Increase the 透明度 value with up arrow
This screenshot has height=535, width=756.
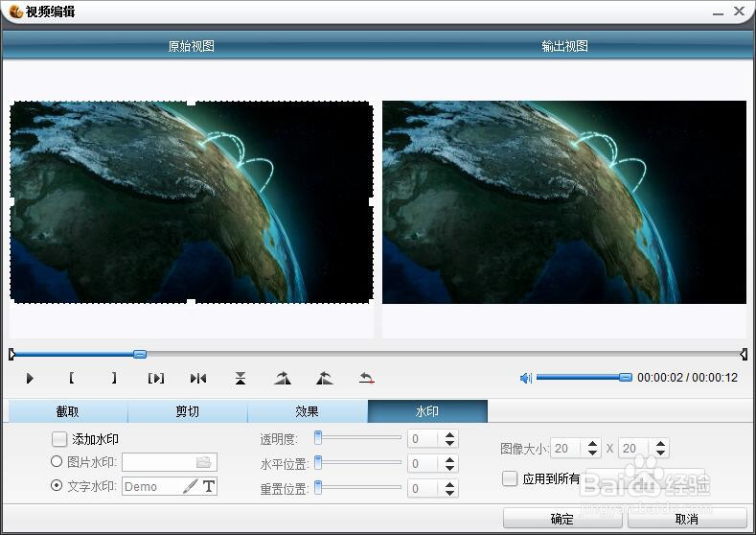(449, 434)
